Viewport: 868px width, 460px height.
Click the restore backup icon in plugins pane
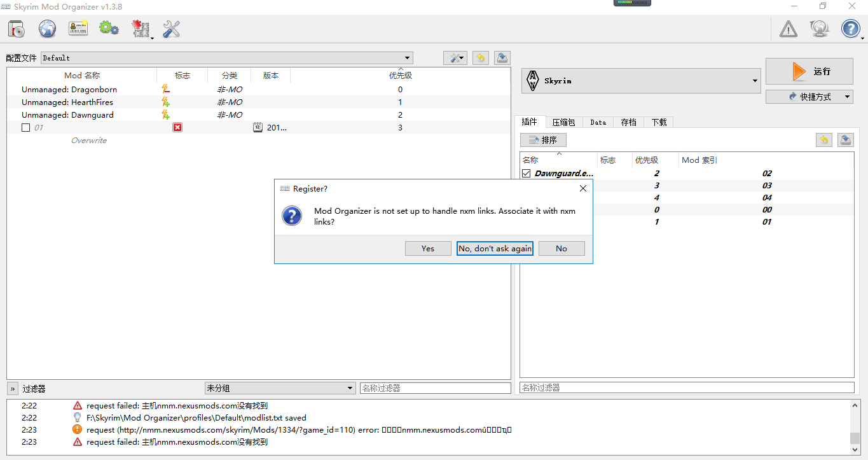pos(824,140)
